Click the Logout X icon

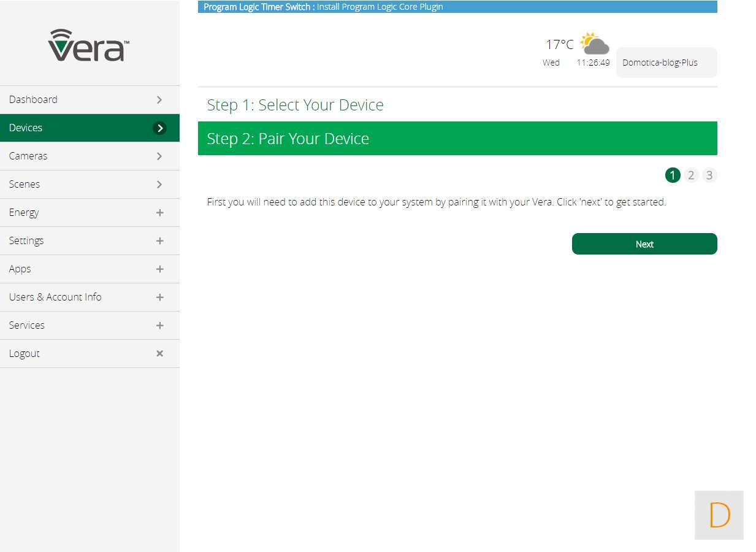pos(159,353)
